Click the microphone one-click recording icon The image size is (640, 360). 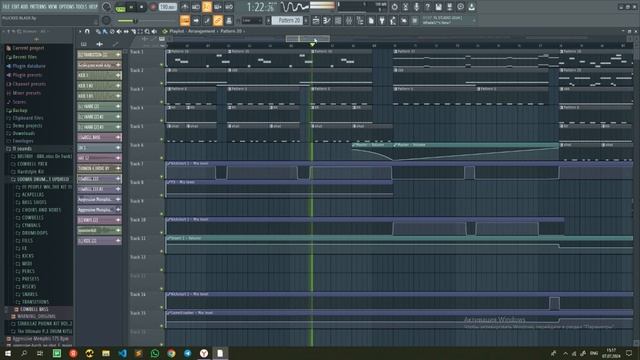(416, 7)
